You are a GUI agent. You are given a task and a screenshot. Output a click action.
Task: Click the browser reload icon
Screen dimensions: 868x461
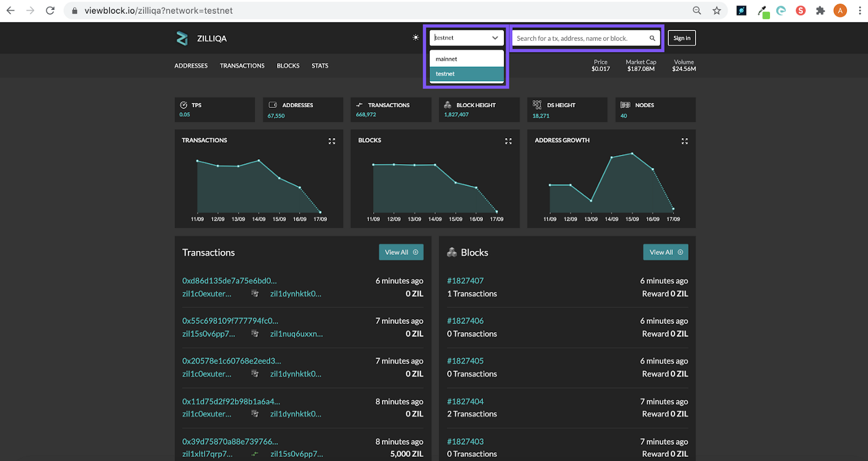[50, 11]
